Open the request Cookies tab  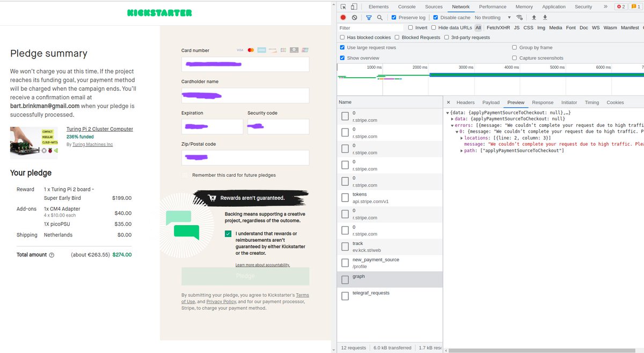point(615,103)
